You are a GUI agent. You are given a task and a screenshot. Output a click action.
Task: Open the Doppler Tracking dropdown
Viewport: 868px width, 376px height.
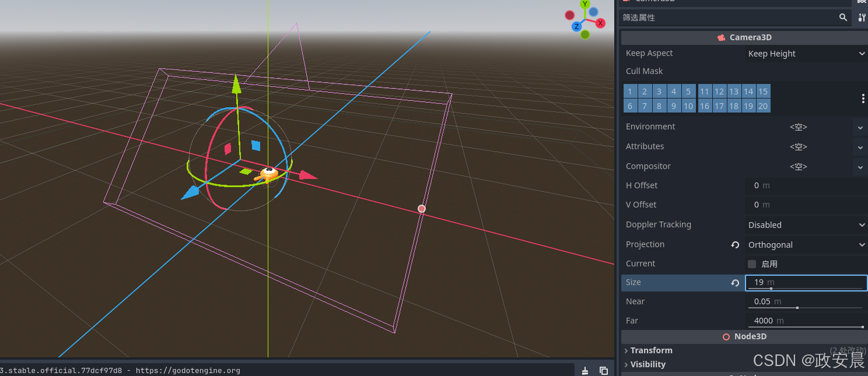tap(806, 225)
